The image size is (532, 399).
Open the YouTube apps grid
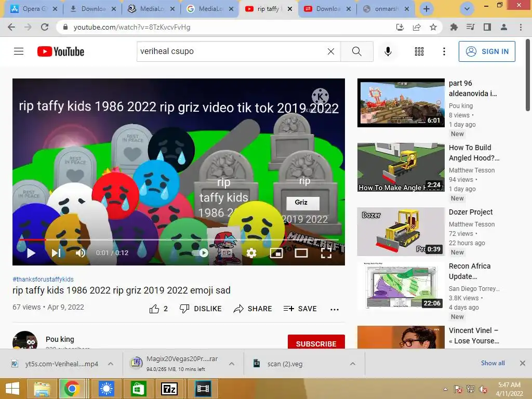tap(419, 51)
